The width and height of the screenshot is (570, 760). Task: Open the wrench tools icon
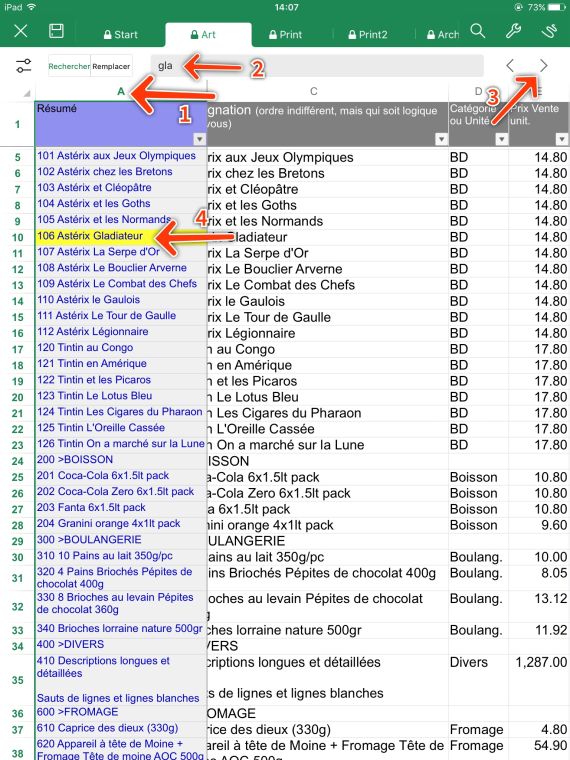(513, 31)
